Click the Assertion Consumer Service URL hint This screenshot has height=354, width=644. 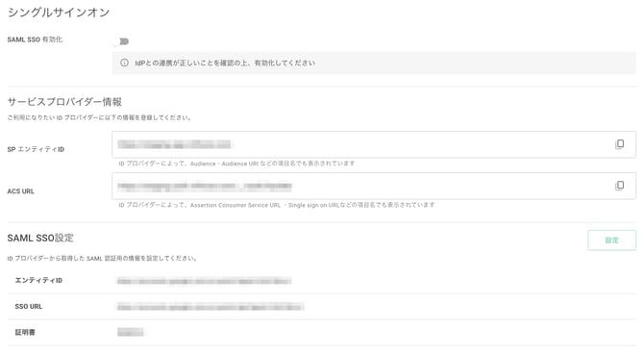click(x=277, y=205)
